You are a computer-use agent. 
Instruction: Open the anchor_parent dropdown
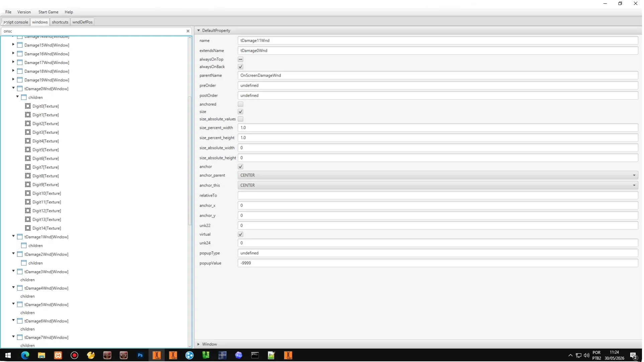click(438, 175)
